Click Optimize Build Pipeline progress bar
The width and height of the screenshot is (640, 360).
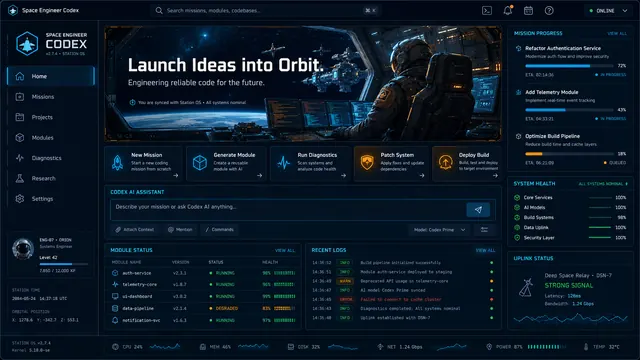569,154
